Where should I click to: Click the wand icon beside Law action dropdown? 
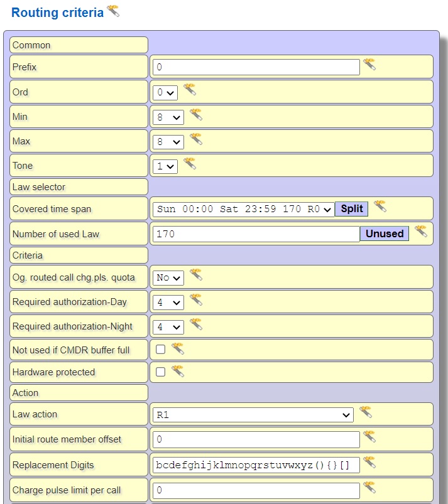(x=365, y=412)
